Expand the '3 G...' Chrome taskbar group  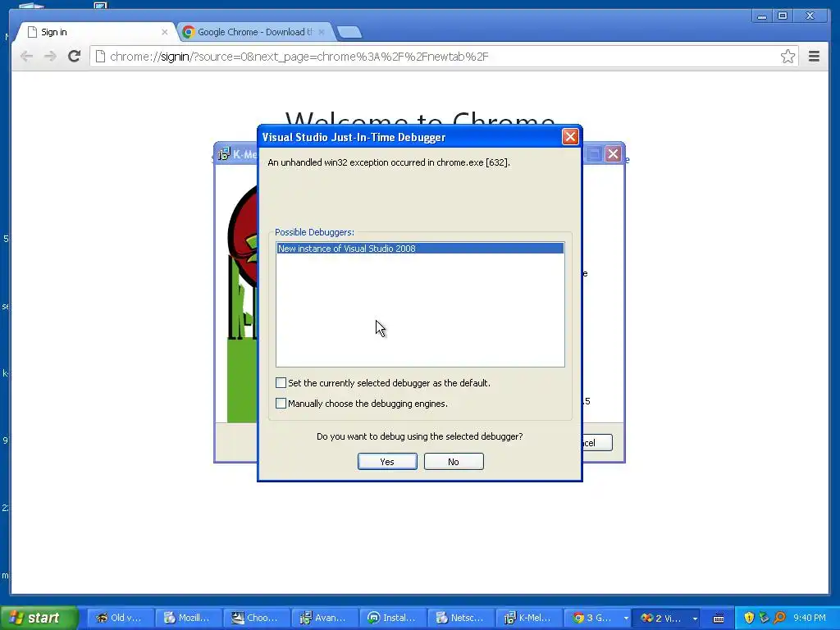point(598,618)
